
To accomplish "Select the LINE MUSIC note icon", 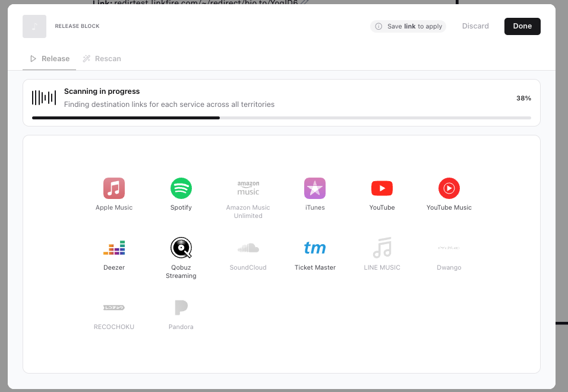I will click(x=382, y=248).
